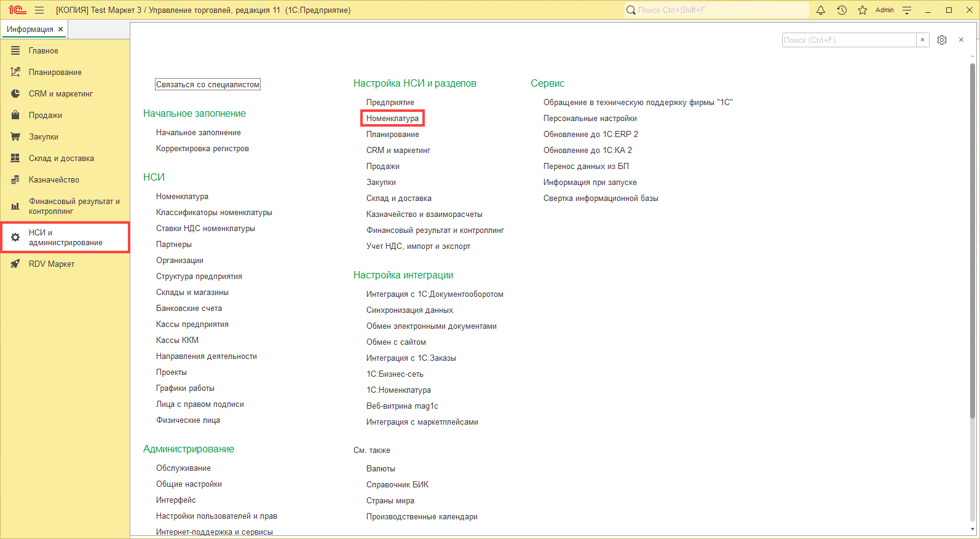
Task: Open Свертка информационной базы link
Action: coord(601,199)
